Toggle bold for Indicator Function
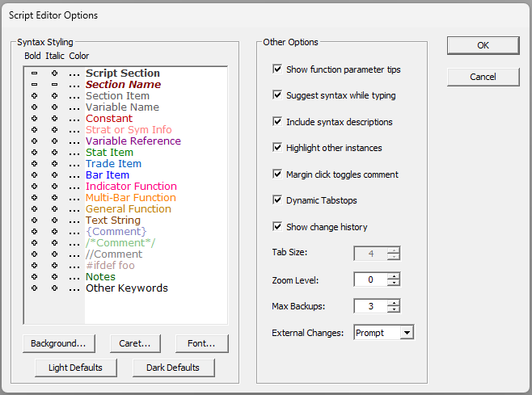Viewport: 532px width, 395px height. [x=35, y=187]
